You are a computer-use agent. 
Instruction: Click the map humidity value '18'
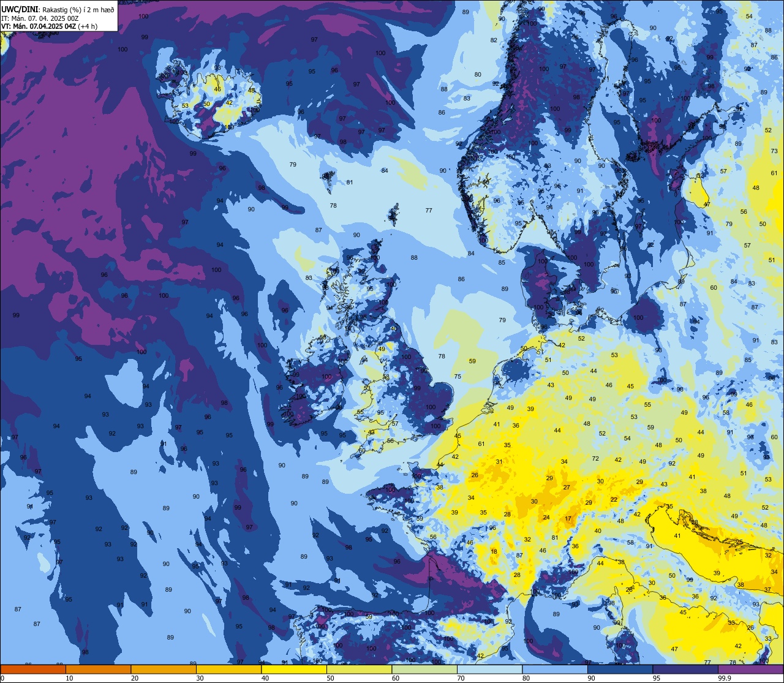pos(494,552)
